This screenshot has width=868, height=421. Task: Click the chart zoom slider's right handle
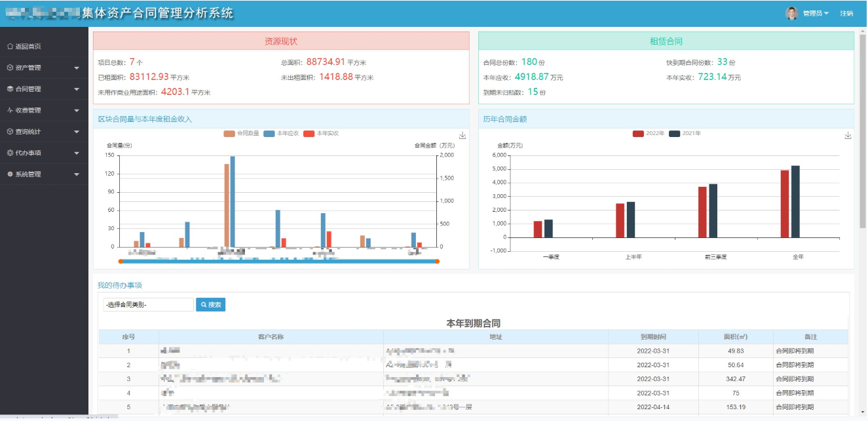point(437,262)
